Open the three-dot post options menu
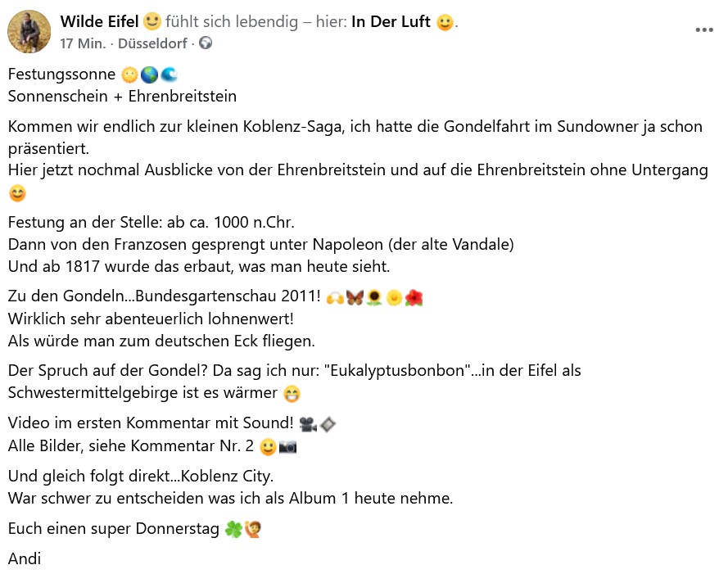The image size is (728, 574). pyautogui.click(x=703, y=29)
